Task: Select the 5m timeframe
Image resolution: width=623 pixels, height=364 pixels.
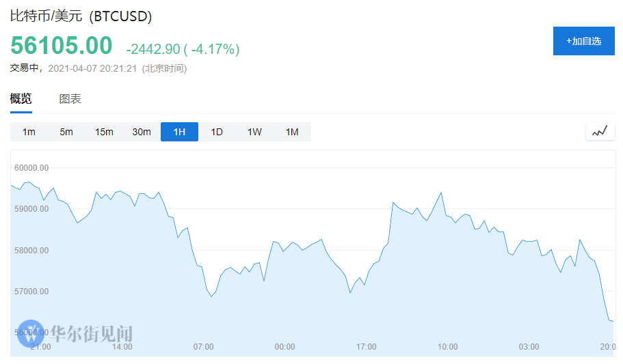Action: [66, 132]
